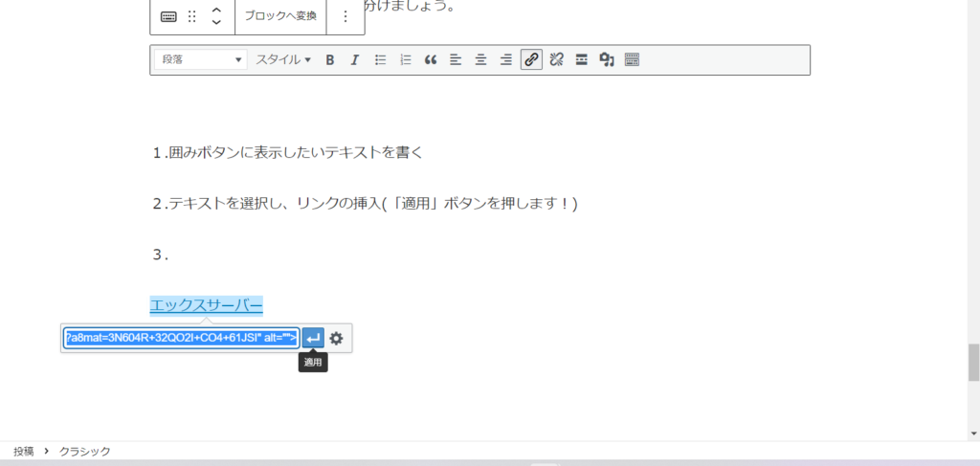Align text left
This screenshot has height=466, width=980.
456,60
